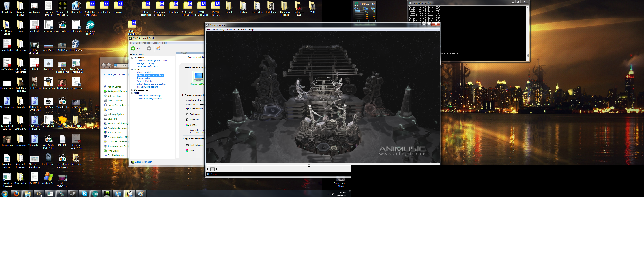The image size is (644, 253).
Task: Click the green Back arrow in NVIDIA Control Panel
Action: click(133, 48)
